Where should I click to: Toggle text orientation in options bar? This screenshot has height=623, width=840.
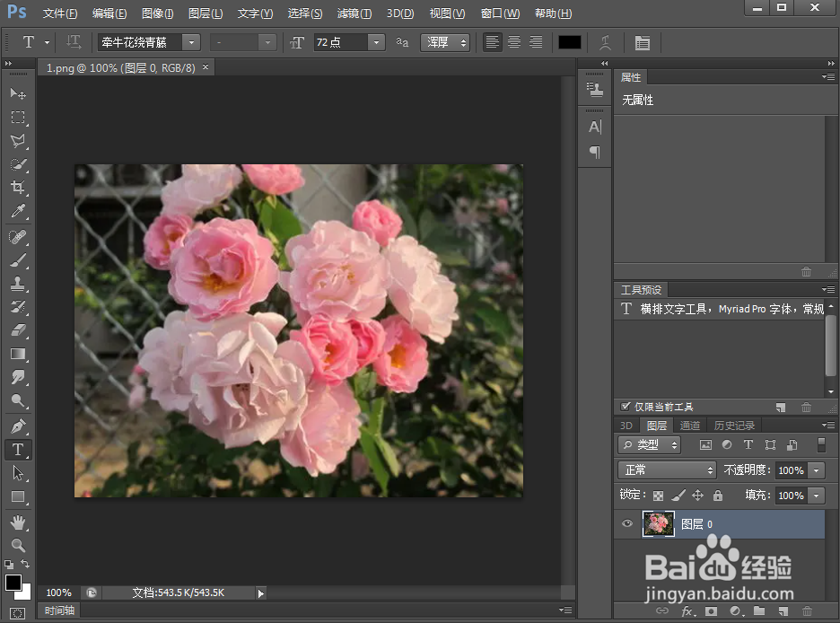(x=74, y=42)
